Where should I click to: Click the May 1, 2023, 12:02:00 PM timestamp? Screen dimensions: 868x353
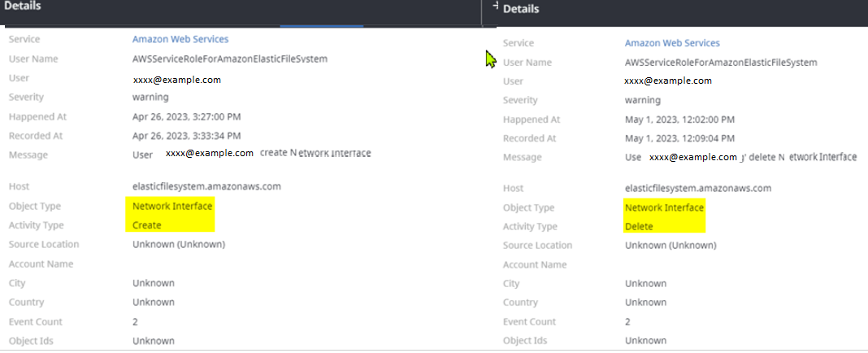(679, 120)
